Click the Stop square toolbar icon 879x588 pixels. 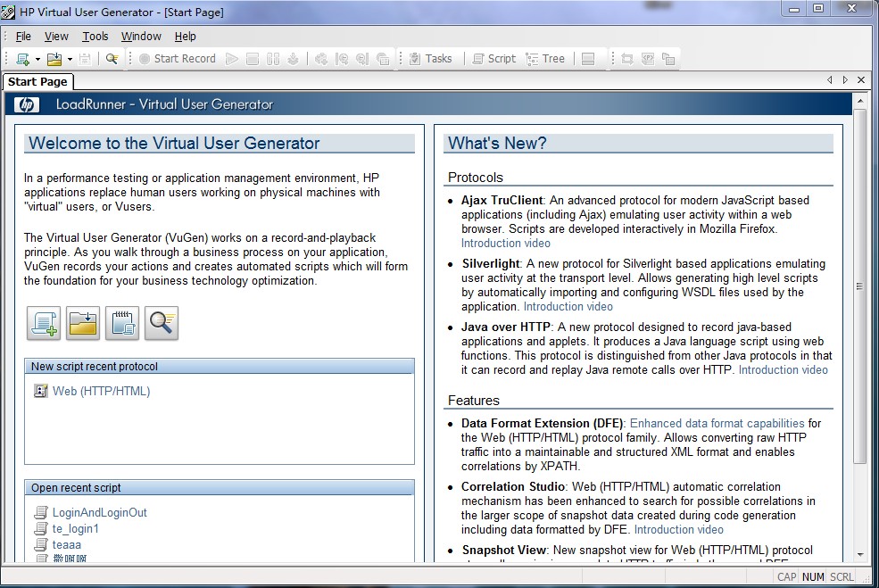point(253,59)
